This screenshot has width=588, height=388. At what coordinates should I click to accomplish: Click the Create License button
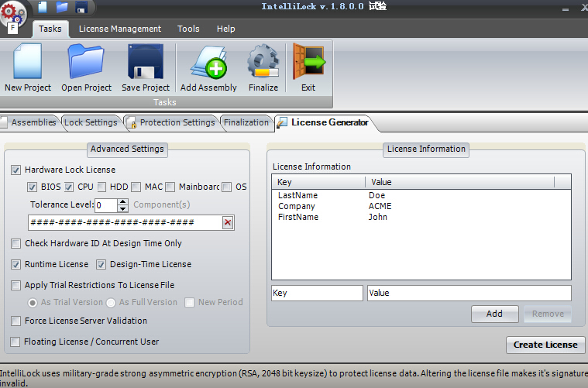click(x=545, y=345)
